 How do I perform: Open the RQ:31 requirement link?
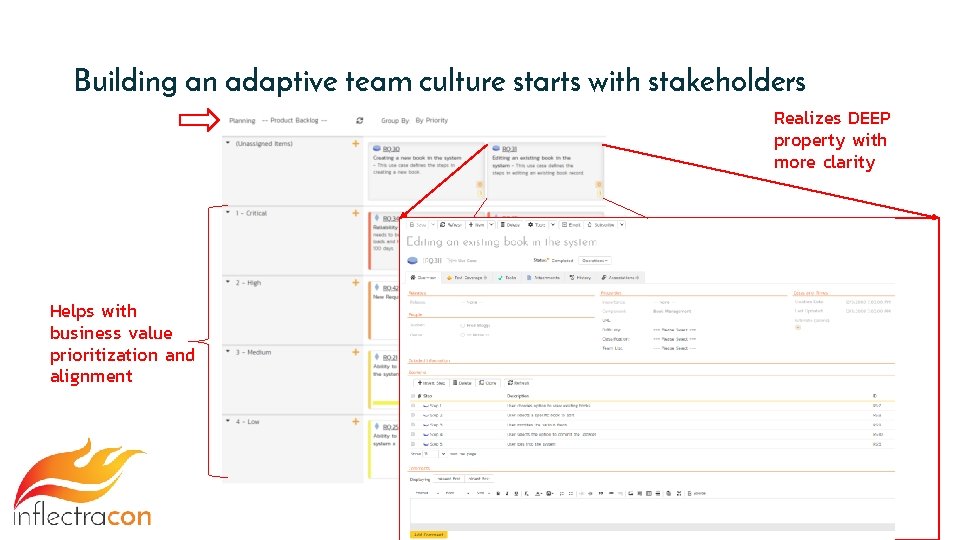tap(509, 149)
